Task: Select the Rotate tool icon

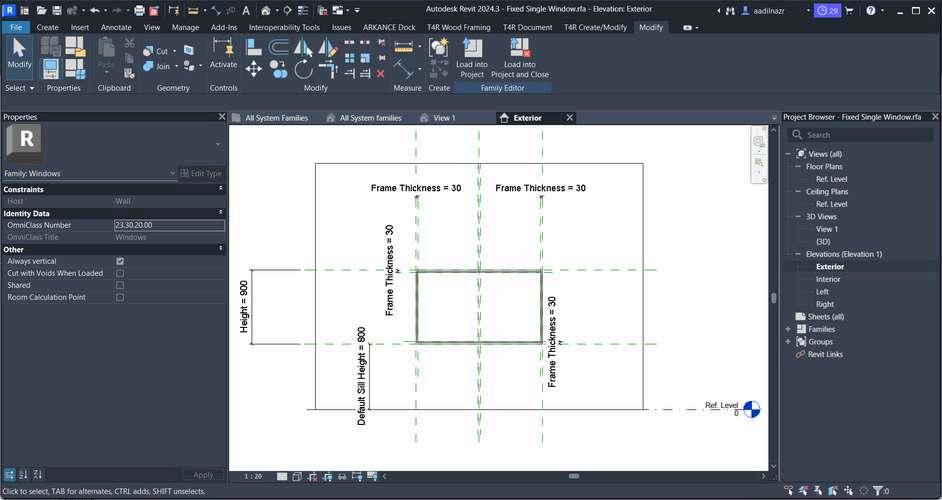Action: click(x=303, y=70)
